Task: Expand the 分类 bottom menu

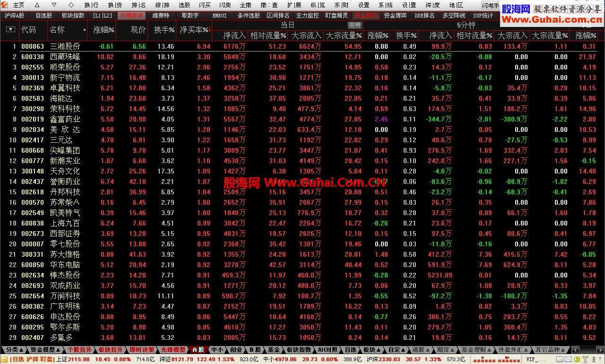Action: [14, 350]
